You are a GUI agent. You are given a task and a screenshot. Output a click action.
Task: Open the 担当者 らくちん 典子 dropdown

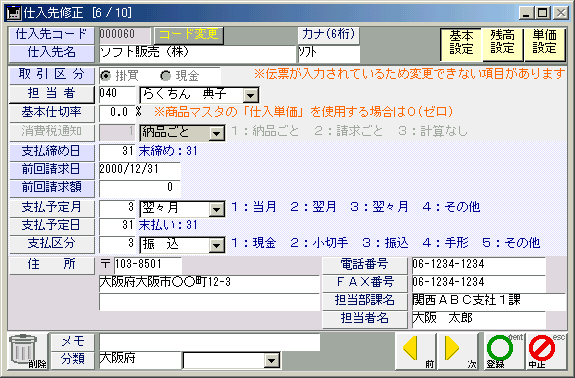point(250,96)
